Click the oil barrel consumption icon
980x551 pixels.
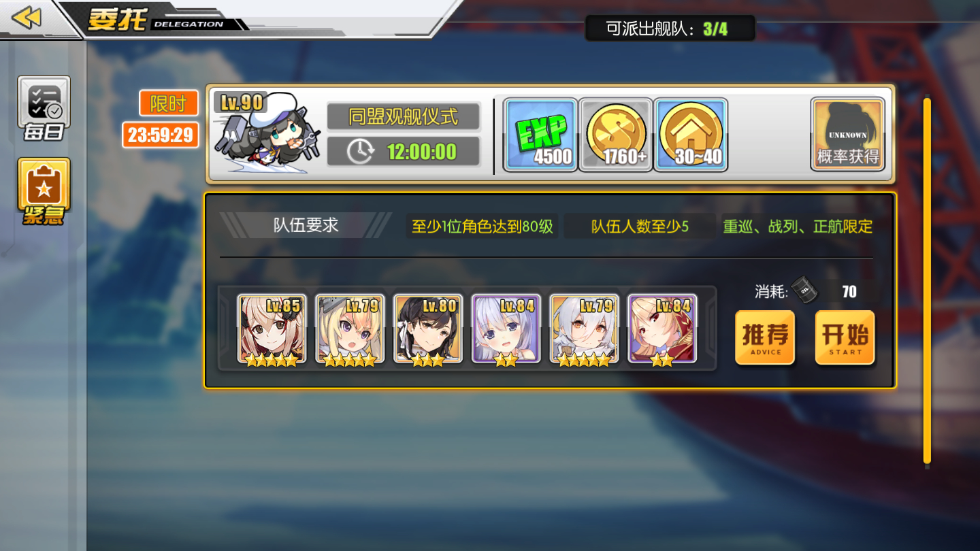pos(804,290)
